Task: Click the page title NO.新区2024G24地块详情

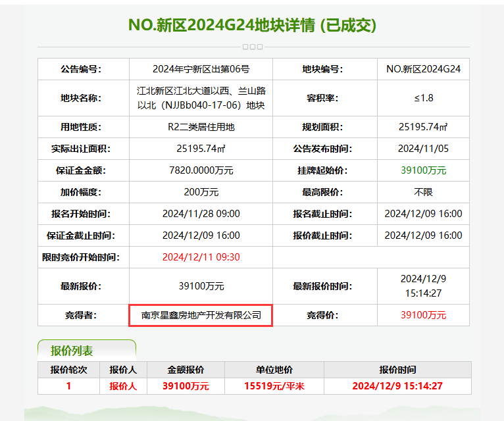Action: coord(252,25)
